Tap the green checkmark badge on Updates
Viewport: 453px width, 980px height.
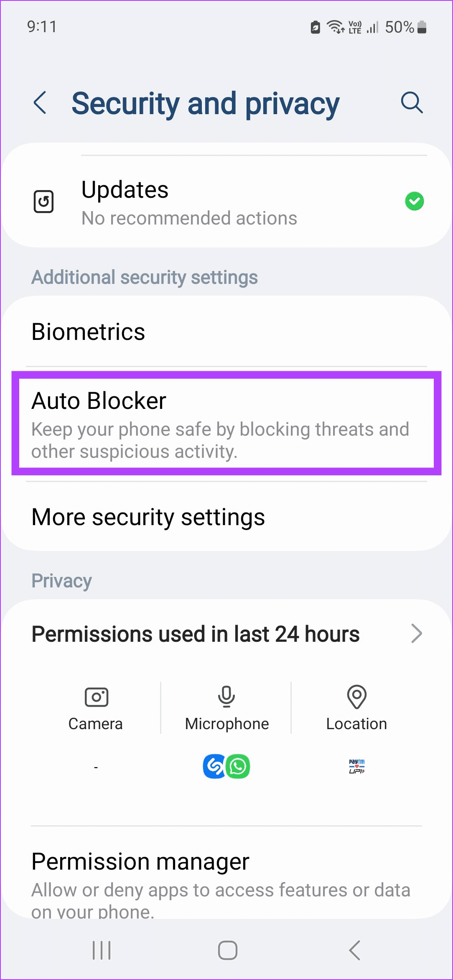coord(415,201)
